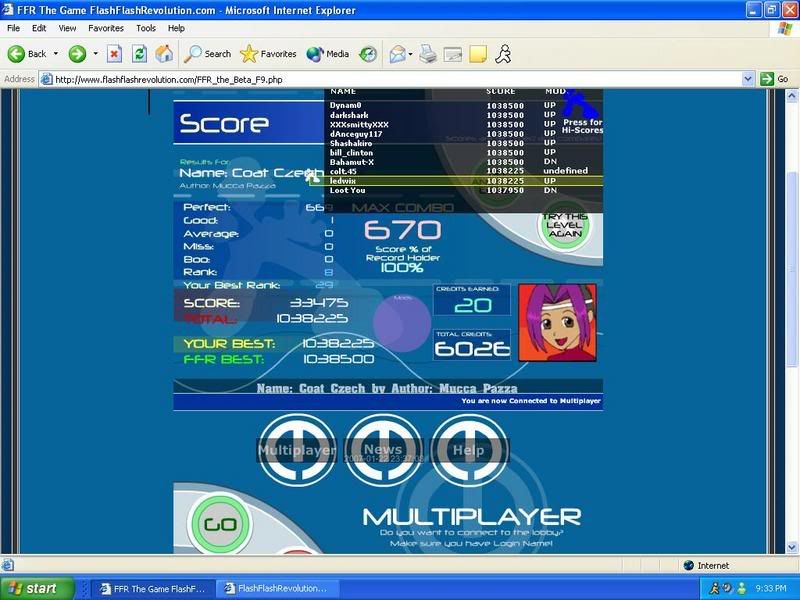The width and height of the screenshot is (800, 600).
Task: Select the colt.45 score row
Action: (x=464, y=171)
